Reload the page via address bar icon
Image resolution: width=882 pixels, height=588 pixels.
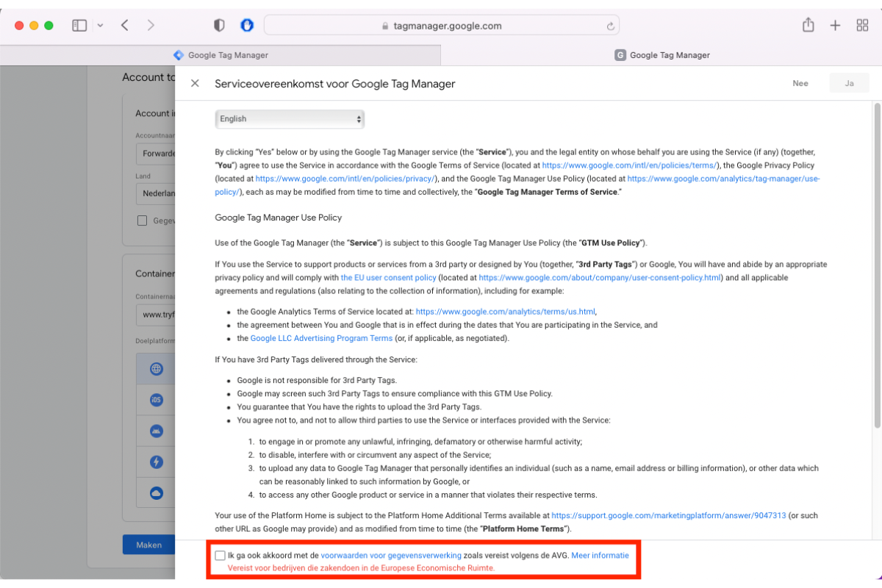coord(610,26)
